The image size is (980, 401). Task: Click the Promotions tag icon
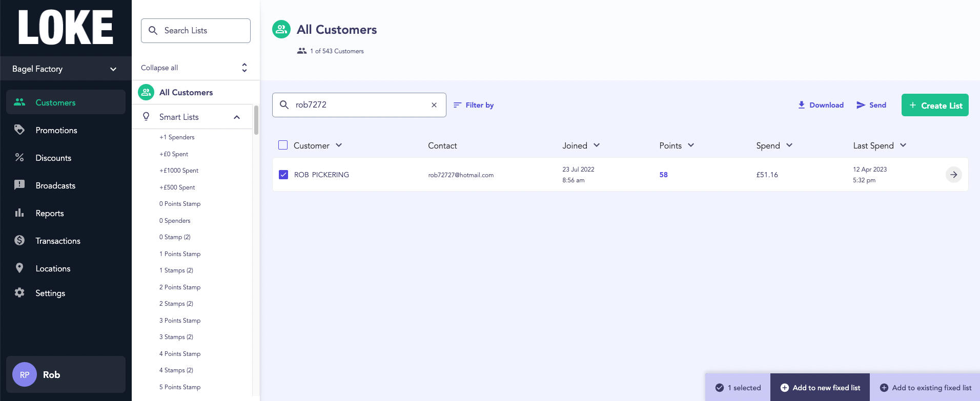[19, 130]
